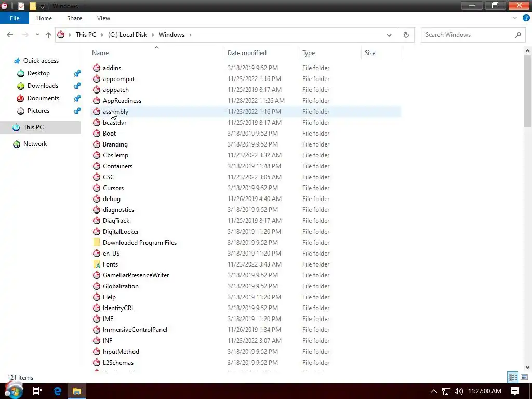Open the Start menu
This screenshot has width=532, height=399.
coord(14,390)
